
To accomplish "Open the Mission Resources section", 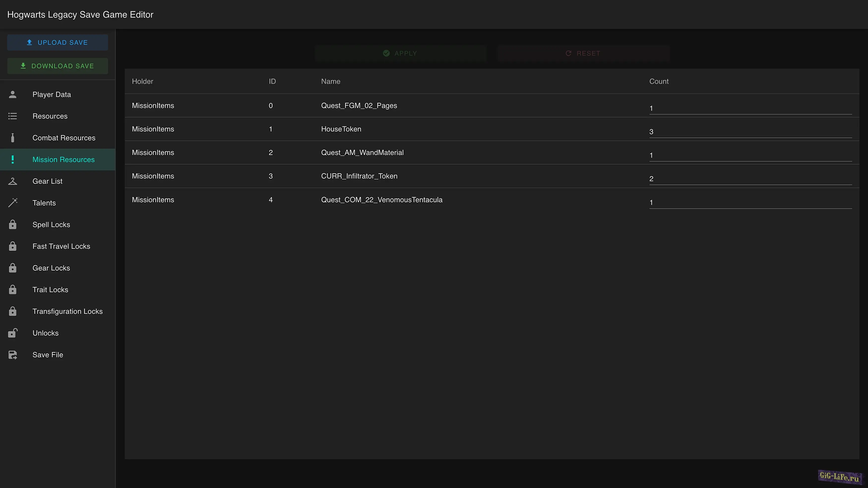I will click(63, 159).
